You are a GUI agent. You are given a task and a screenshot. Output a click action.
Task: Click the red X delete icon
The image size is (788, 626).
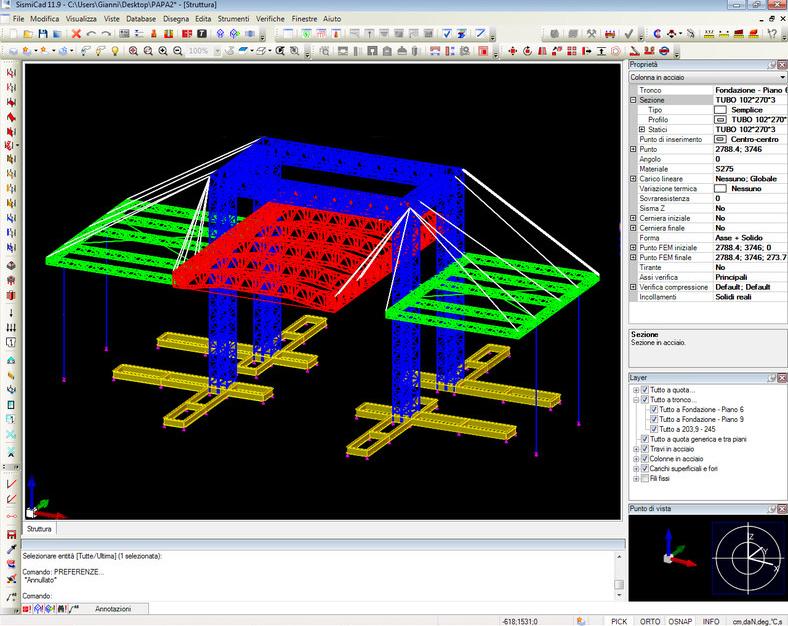point(76,34)
